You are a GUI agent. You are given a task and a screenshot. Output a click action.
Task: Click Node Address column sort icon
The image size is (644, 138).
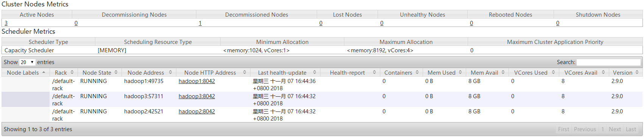pos(170,72)
